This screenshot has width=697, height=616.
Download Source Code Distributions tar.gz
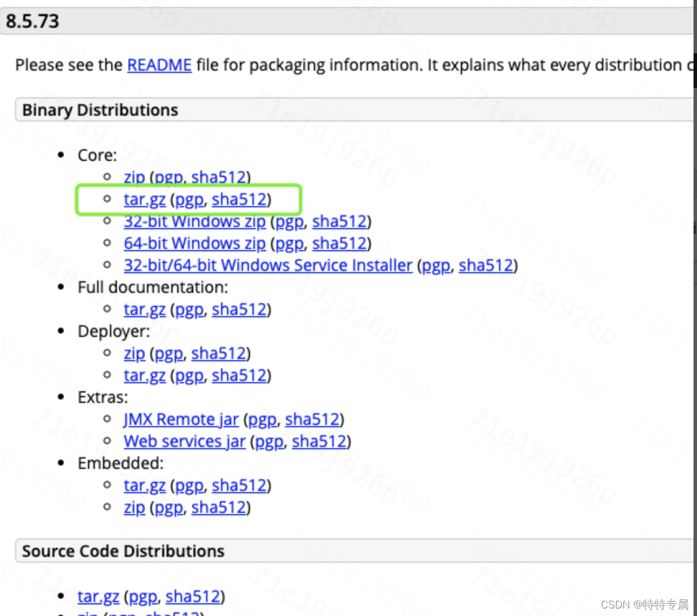[x=98, y=596]
